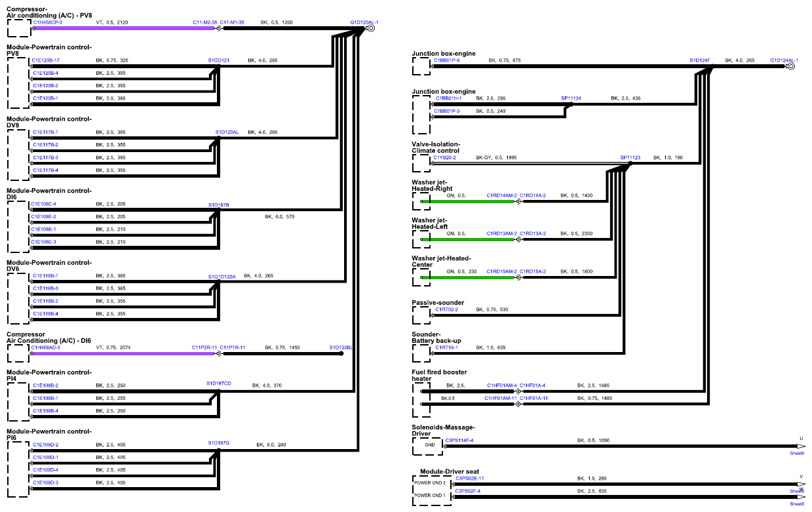Select connector pin C1E106B-2
812x512 pixels.
click(46, 385)
